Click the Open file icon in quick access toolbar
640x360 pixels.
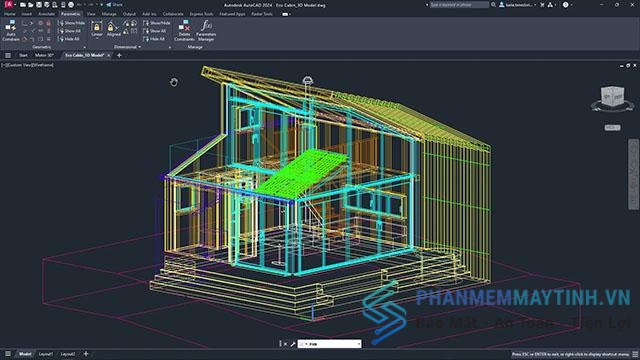(31, 5)
